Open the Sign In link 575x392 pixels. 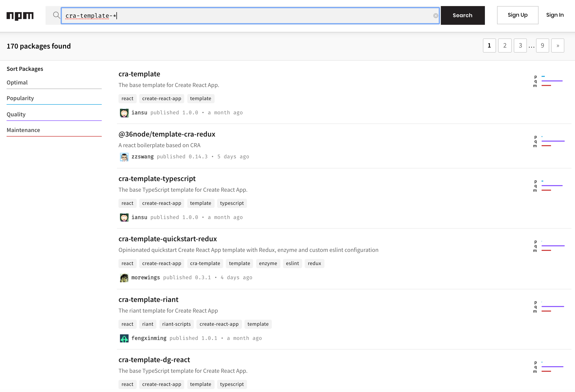(x=555, y=15)
